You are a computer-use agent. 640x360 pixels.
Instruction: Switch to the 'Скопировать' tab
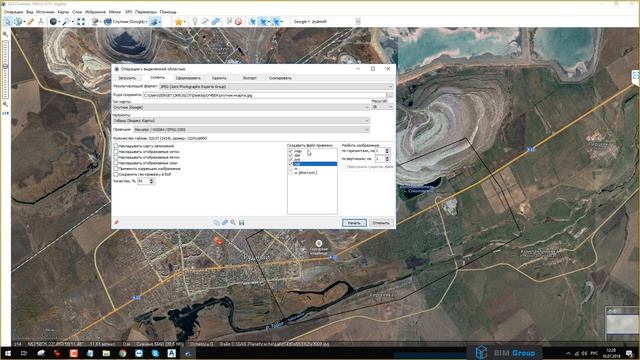coord(280,78)
